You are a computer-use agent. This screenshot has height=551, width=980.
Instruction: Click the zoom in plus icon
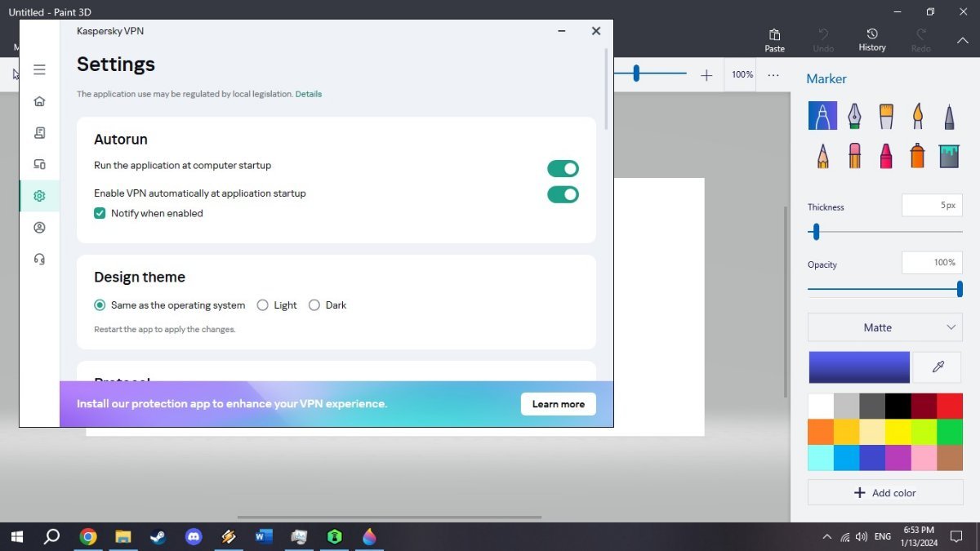(x=706, y=75)
